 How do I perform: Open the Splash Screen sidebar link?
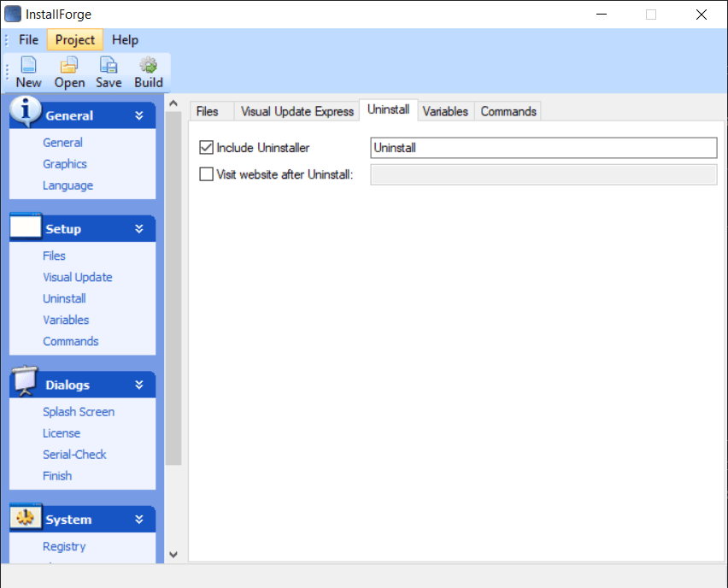click(x=79, y=412)
